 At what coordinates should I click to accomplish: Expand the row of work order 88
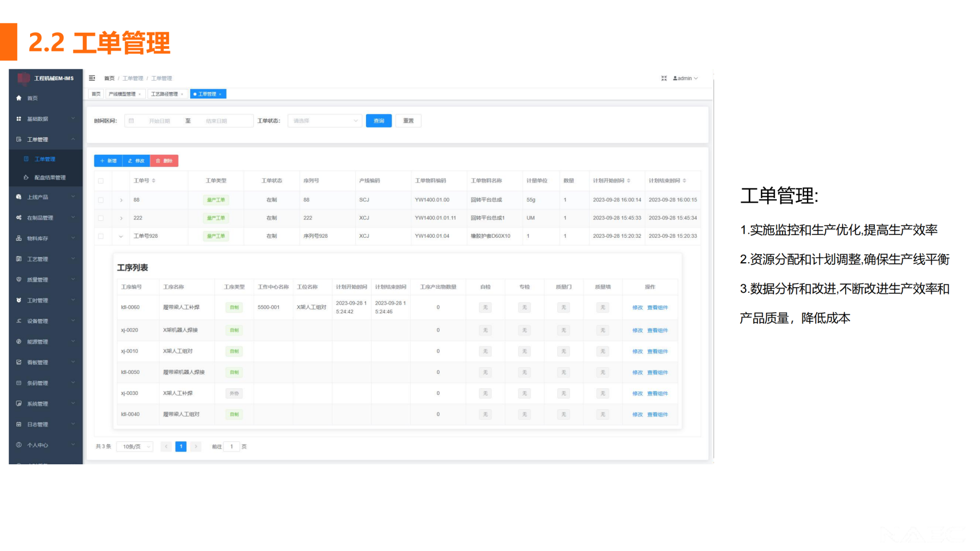click(x=121, y=200)
